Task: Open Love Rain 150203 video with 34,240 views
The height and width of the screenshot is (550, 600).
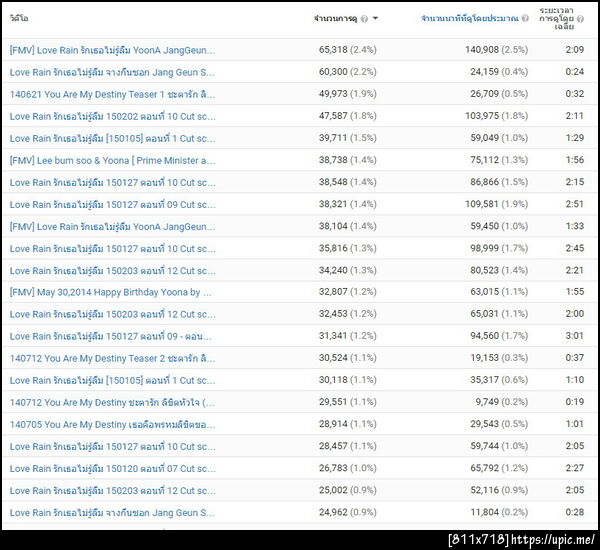Action: click(112, 271)
